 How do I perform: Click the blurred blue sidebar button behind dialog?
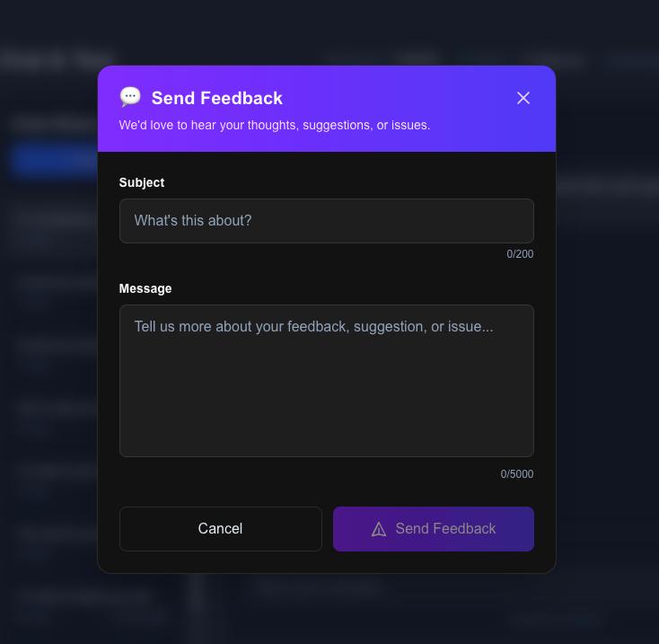(x=54, y=160)
